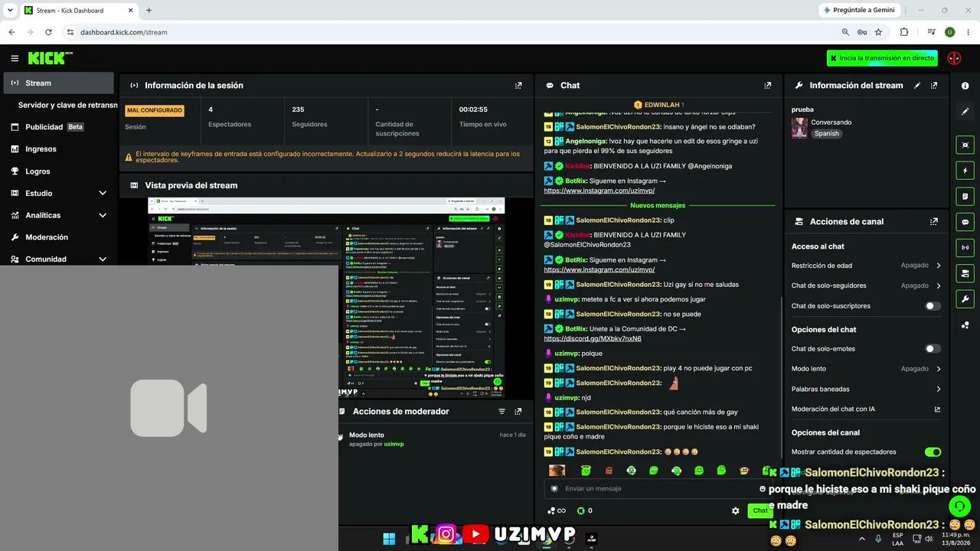Pop out the Información del stream panel

934,86
